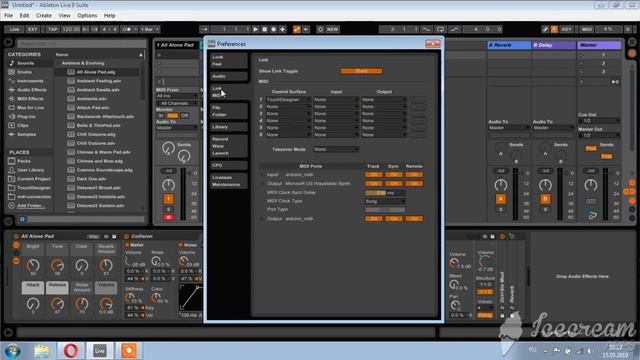Open the Edit menu
640x360 pixels.
(24, 16)
